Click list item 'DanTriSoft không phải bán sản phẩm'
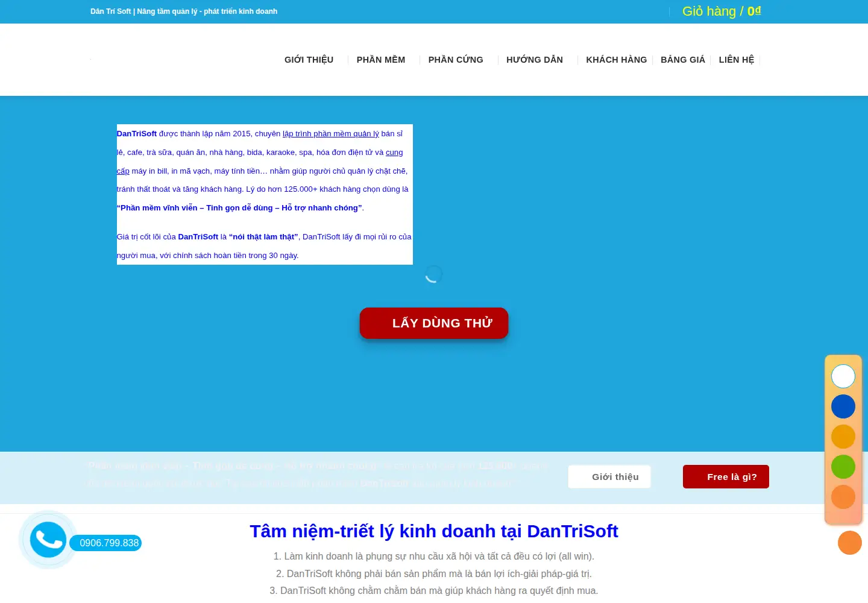 coord(434,573)
